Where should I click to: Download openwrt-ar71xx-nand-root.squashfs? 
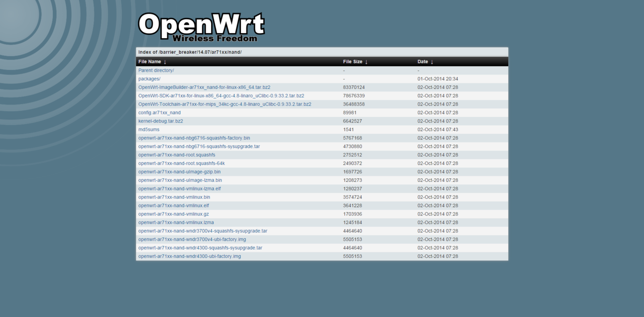[177, 155]
